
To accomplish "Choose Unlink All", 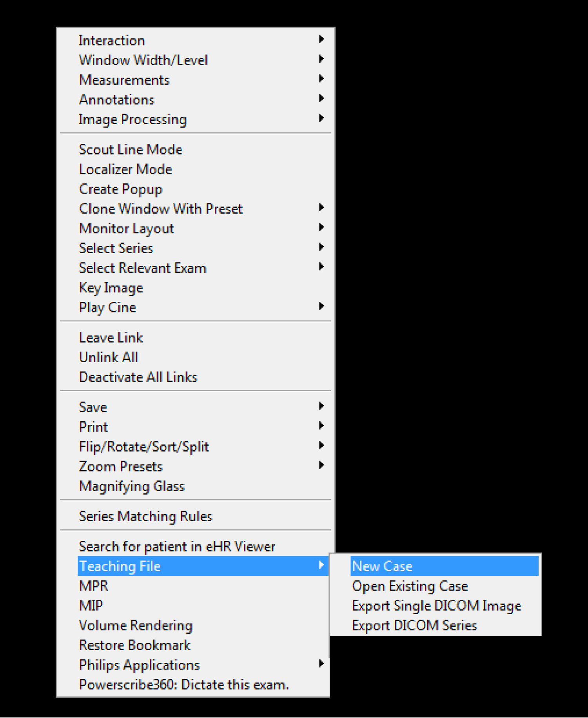I will point(109,357).
